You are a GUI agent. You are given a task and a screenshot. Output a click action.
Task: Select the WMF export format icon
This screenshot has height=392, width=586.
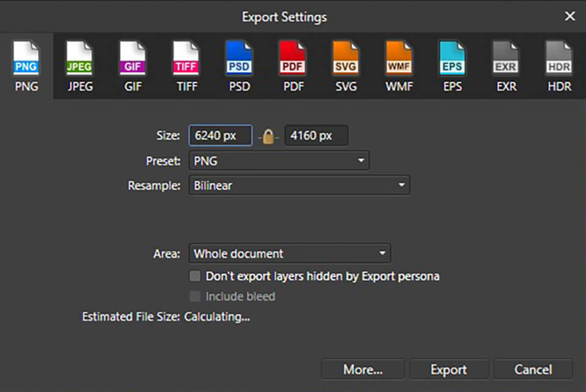click(399, 66)
